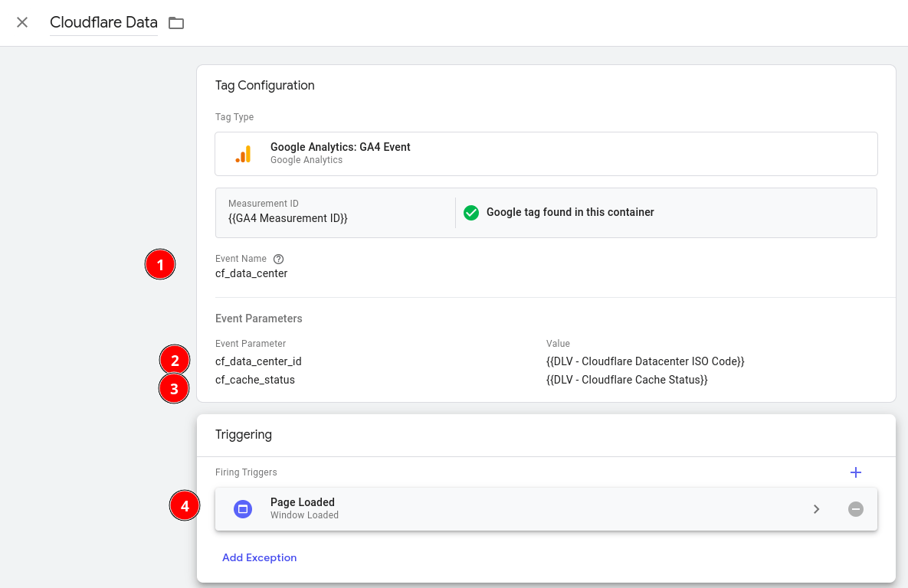Click the Add Exception link
The image size is (908, 588).
point(259,557)
